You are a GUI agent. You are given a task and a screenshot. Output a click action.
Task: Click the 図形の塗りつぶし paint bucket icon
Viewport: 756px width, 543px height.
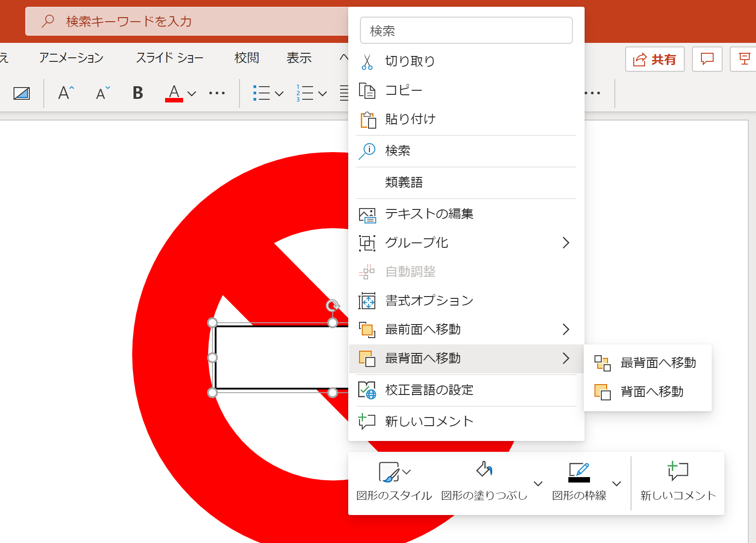pyautogui.click(x=484, y=470)
